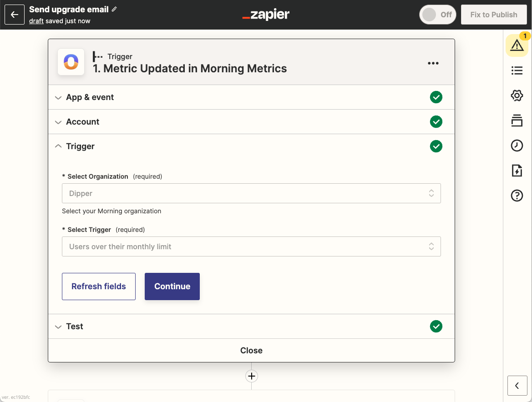The height and width of the screenshot is (402, 532).
Task: Click the Account green checkmark
Action: click(x=436, y=122)
